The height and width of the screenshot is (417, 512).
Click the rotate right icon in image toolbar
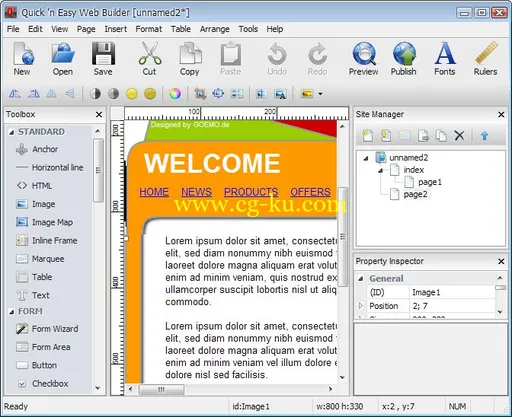33,94
